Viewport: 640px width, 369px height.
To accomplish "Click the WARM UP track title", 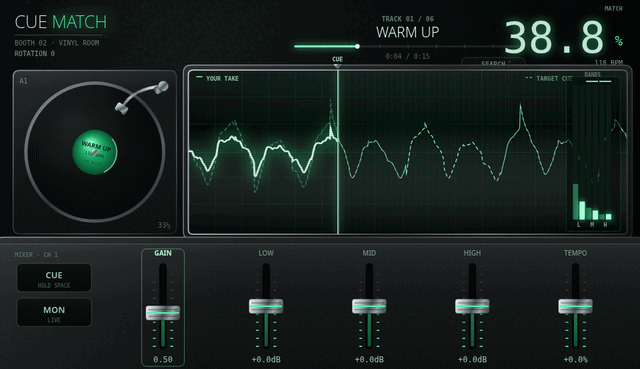I will pyautogui.click(x=407, y=32).
